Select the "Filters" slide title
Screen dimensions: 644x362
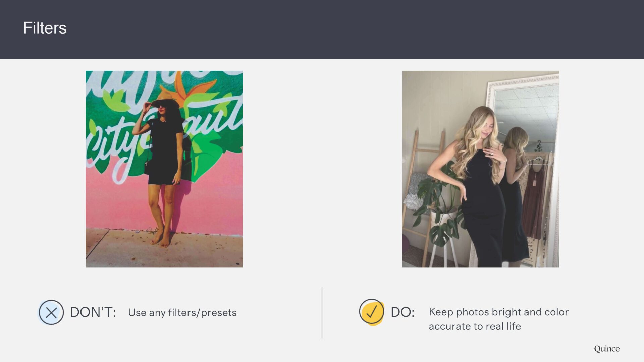click(x=45, y=28)
